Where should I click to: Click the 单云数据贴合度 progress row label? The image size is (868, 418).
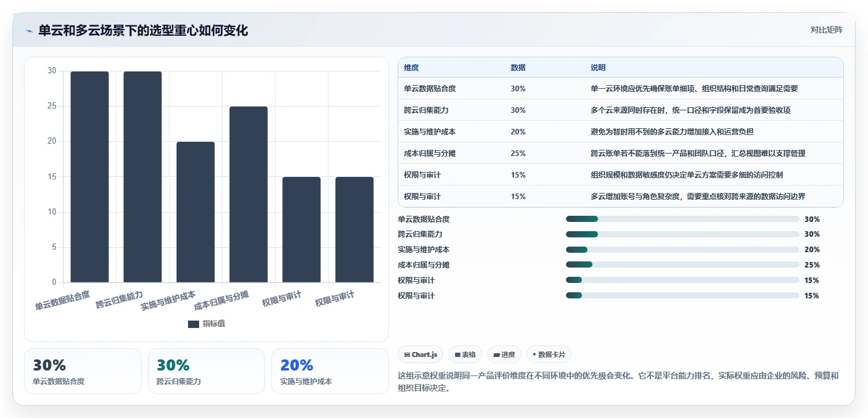[x=424, y=219]
